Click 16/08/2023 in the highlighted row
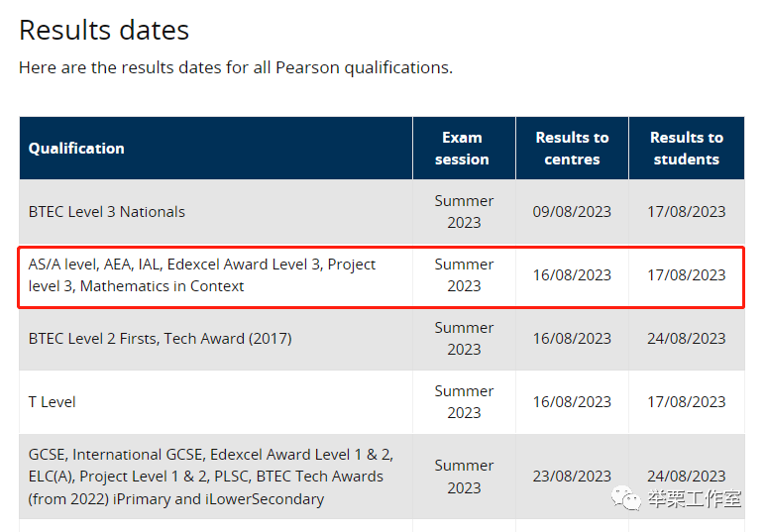Image resolution: width=766 pixels, height=532 pixels. click(572, 275)
